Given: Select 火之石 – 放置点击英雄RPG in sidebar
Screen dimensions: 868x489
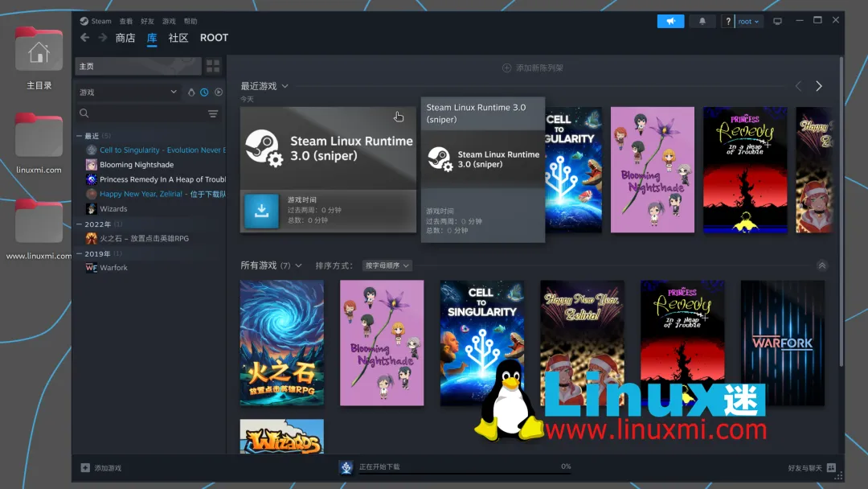Looking at the screenshot, I should click(x=144, y=238).
